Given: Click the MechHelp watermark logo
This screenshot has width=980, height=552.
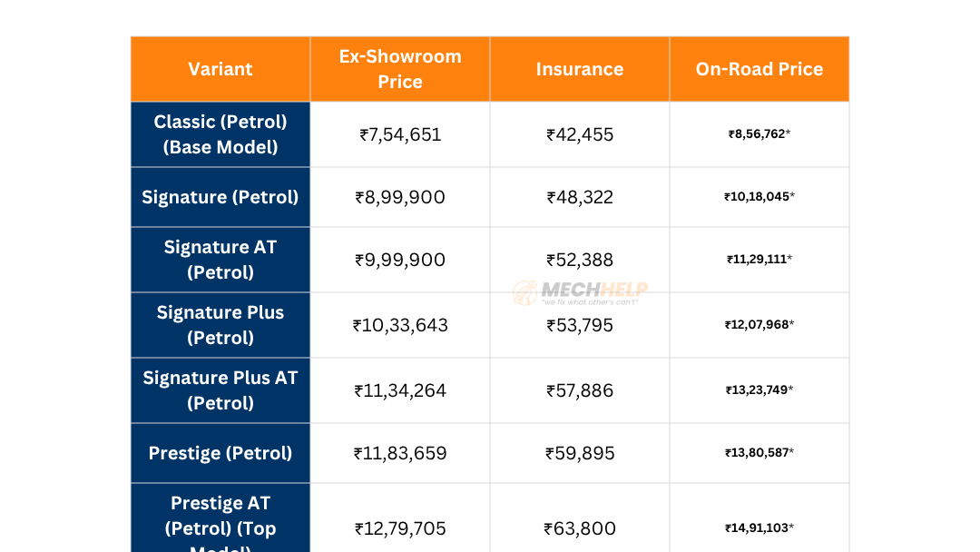Looking at the screenshot, I should click(581, 292).
